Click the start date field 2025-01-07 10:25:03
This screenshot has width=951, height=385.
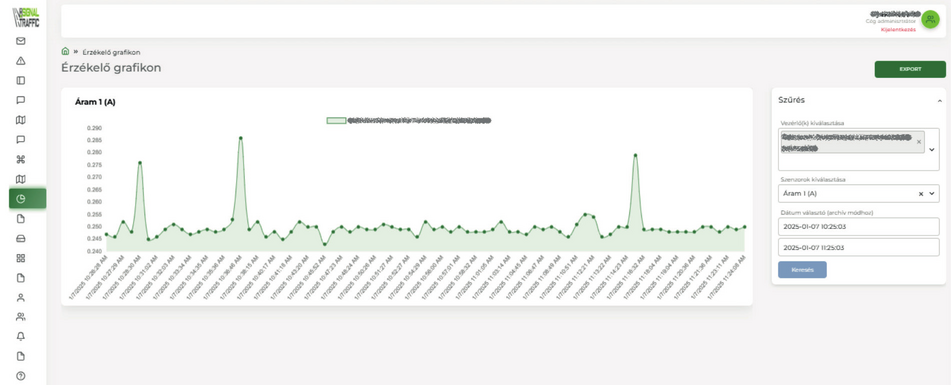pos(858,227)
